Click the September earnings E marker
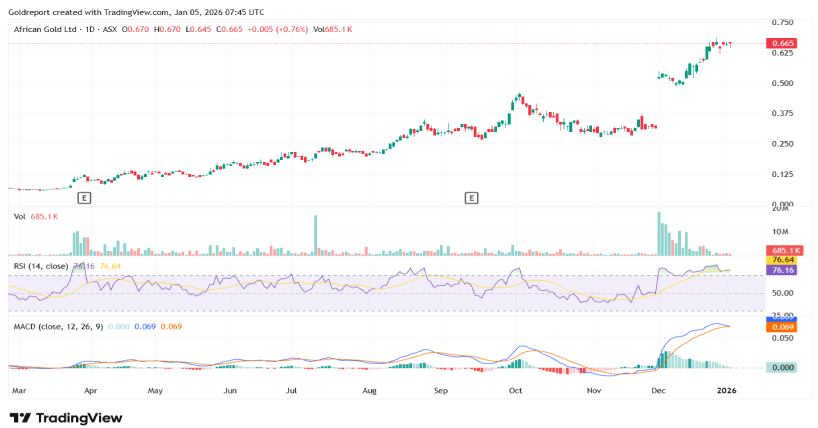 click(x=471, y=198)
